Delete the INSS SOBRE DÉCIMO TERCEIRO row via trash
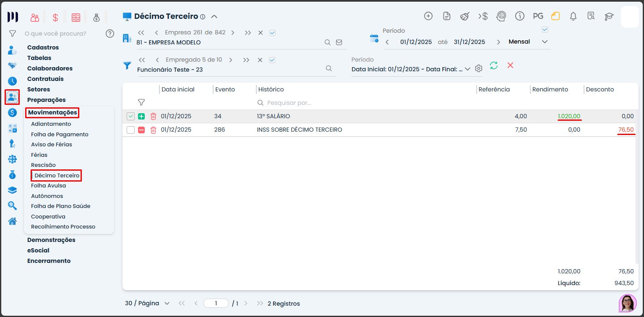This screenshot has width=644, height=317. pyautogui.click(x=153, y=130)
